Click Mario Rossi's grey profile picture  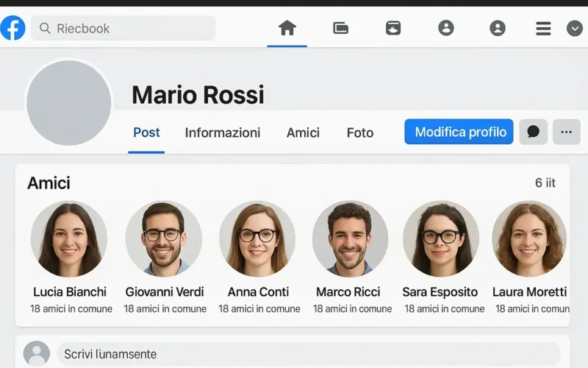(x=69, y=103)
